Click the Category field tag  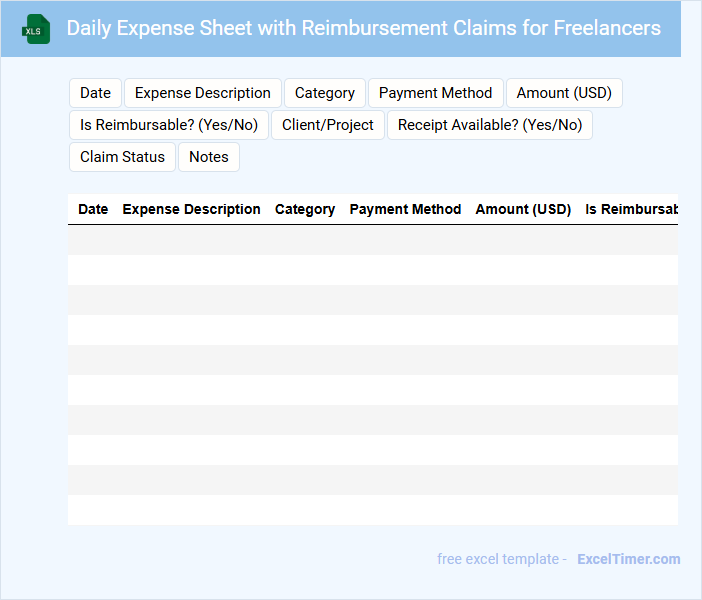coord(324,93)
